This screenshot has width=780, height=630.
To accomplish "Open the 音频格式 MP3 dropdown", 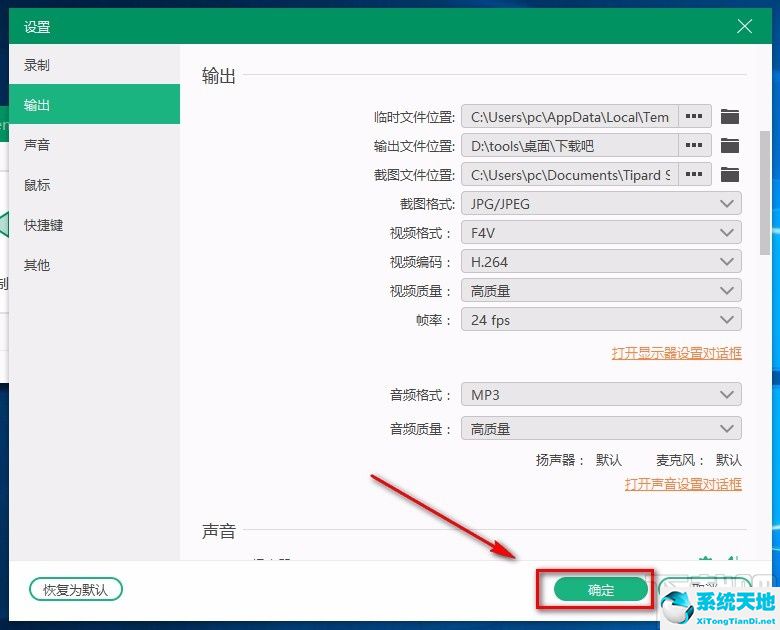I will (601, 395).
